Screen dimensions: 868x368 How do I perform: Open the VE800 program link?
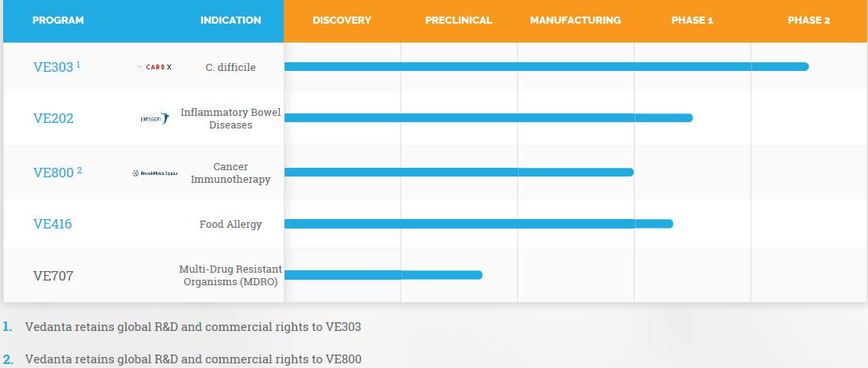[x=53, y=173]
